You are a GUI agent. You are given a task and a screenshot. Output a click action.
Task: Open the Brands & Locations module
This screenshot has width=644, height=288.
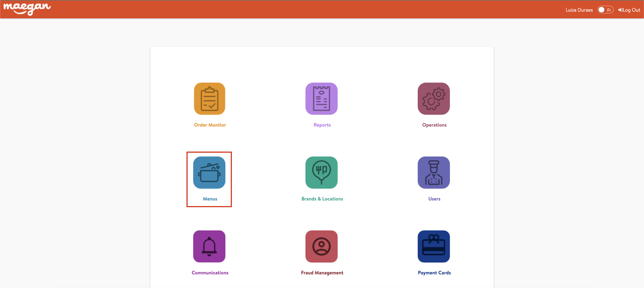322,172
